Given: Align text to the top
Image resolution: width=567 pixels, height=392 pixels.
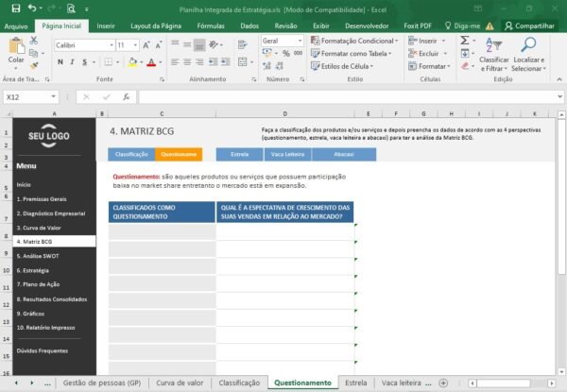Looking at the screenshot, I should 175,44.
